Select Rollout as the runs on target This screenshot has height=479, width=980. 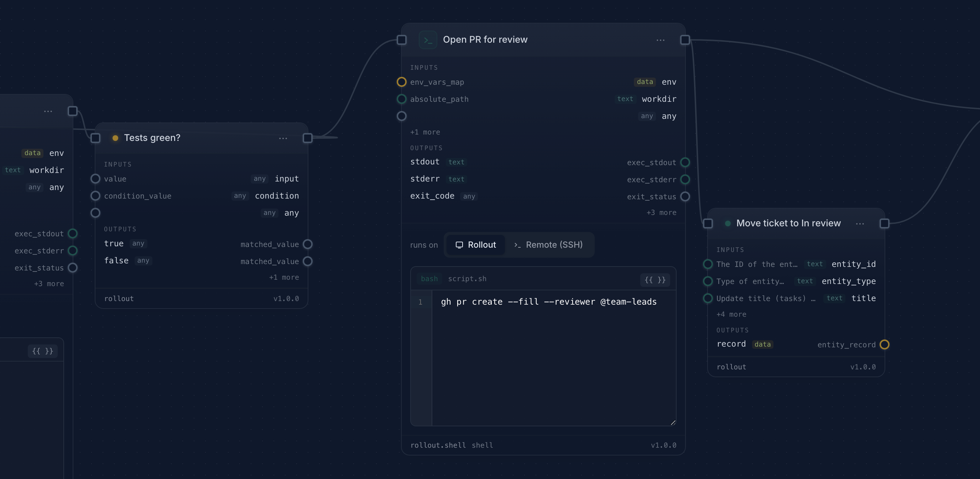[x=475, y=245]
